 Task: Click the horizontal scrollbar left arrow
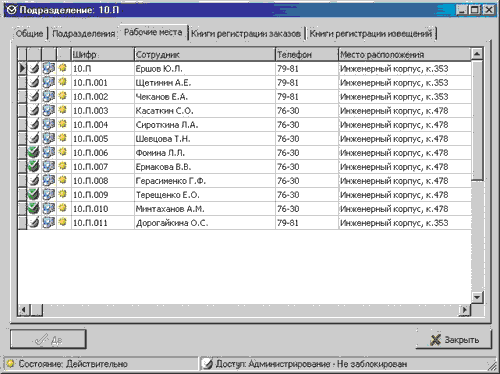(23, 310)
